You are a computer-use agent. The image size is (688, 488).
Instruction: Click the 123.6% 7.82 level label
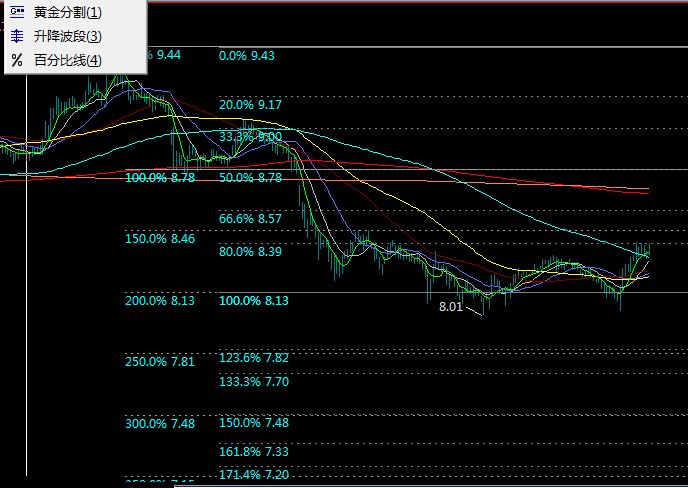[254, 358]
